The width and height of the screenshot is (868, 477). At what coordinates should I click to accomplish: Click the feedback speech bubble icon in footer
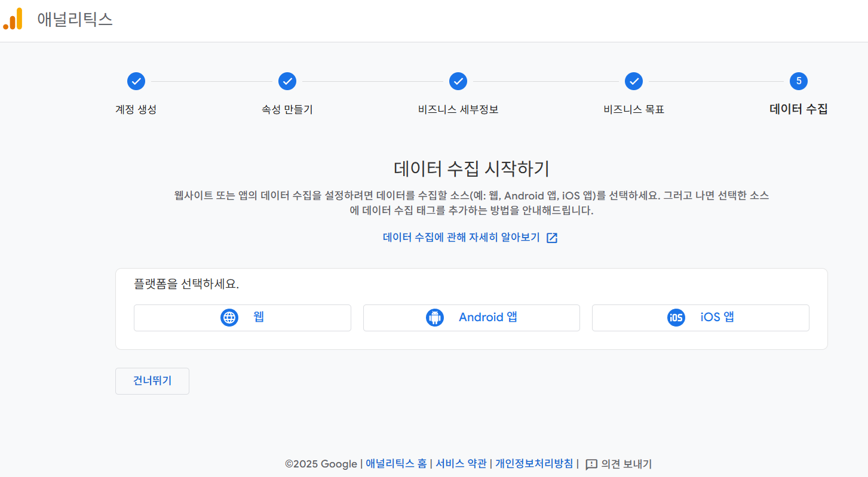[x=591, y=464]
